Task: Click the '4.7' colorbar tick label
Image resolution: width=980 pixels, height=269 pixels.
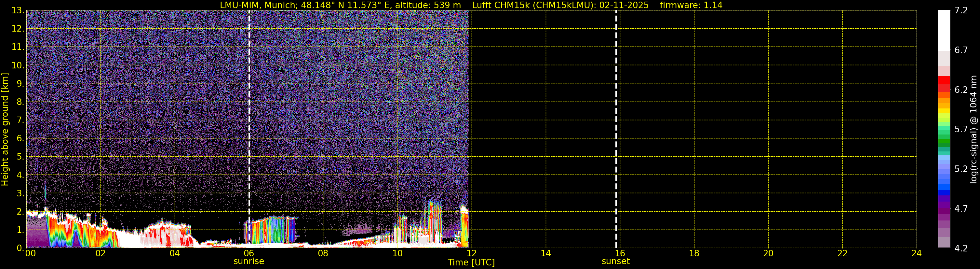Action: (961, 209)
